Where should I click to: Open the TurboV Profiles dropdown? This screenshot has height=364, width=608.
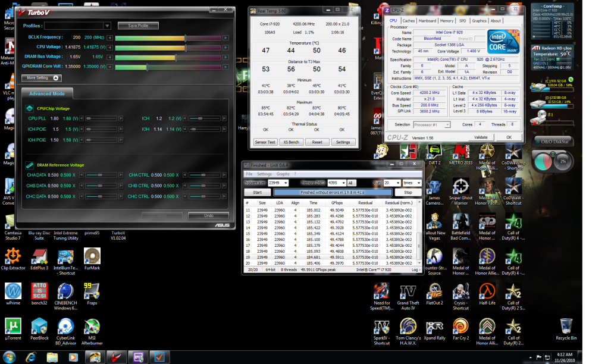[107, 26]
